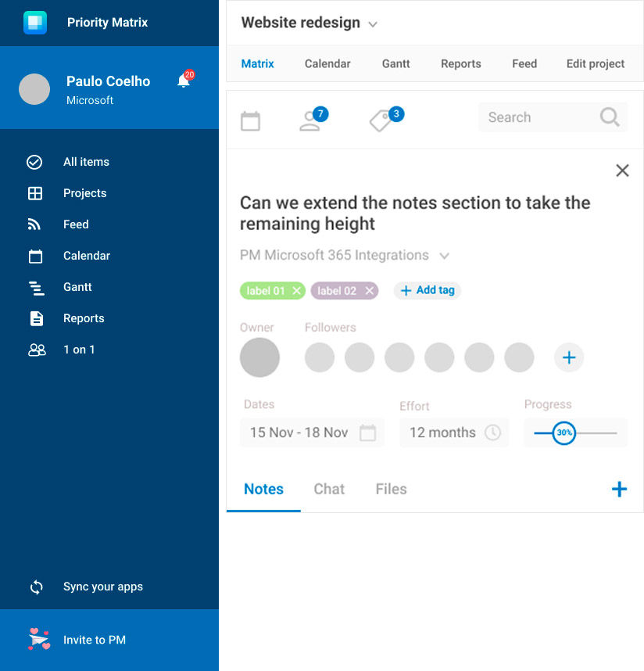The height and width of the screenshot is (671, 644).
Task: Switch to the Chat tab
Action: point(329,489)
